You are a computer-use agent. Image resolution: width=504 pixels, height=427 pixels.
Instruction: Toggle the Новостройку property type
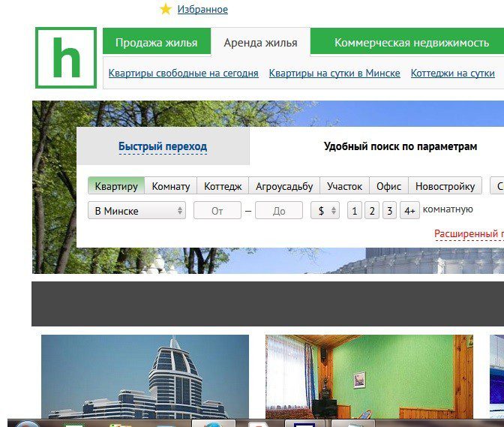tap(445, 186)
